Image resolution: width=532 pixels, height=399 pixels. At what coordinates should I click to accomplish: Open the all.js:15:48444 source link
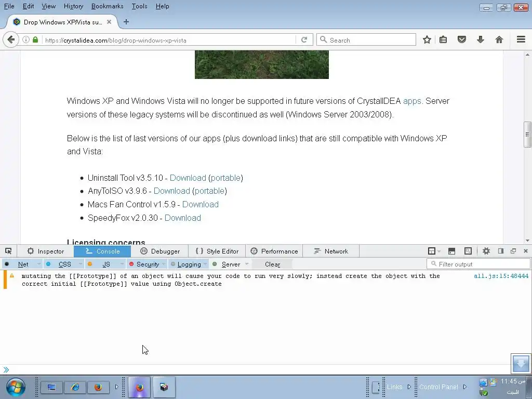(501, 276)
